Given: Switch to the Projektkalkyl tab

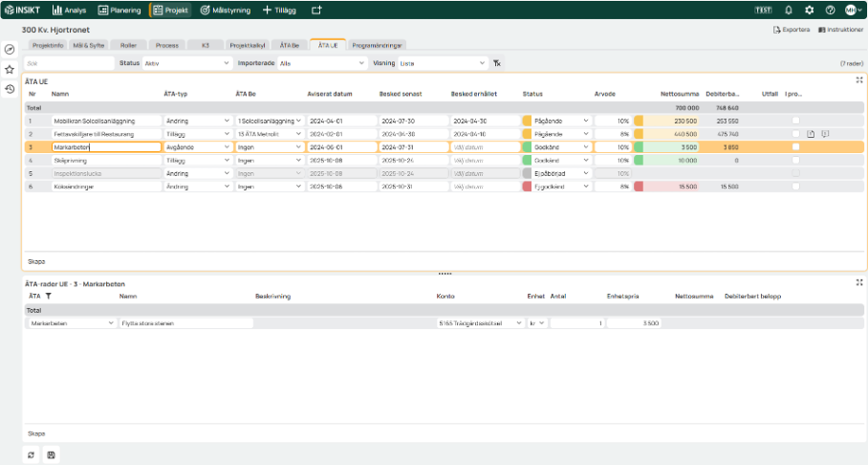Looking at the screenshot, I should click(248, 45).
